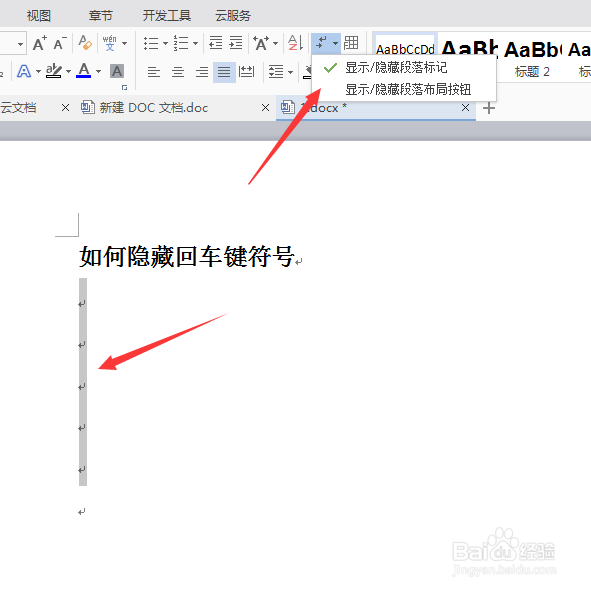This screenshot has width=591, height=591.
Task: Close the 新建 DOC 文档.doc tab
Action: tap(265, 108)
